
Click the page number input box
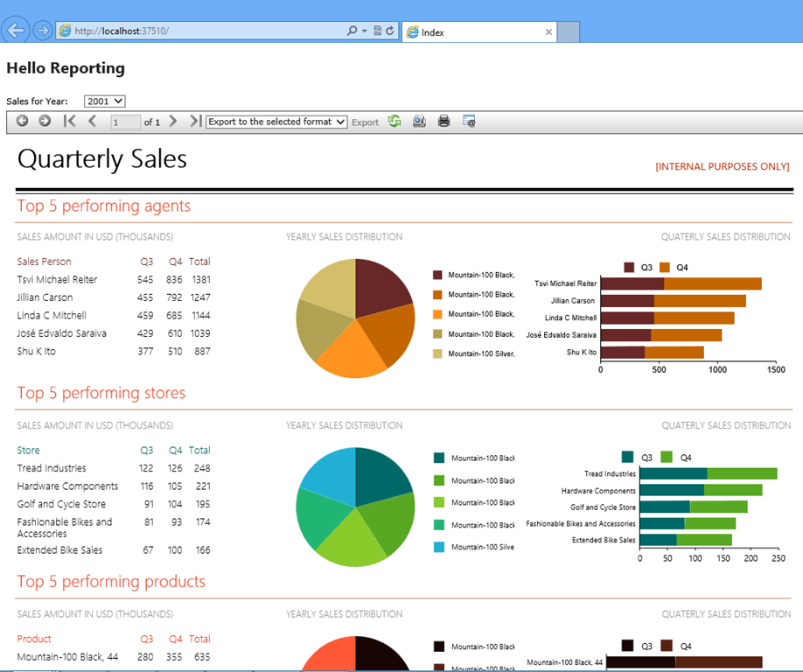pyautogui.click(x=125, y=122)
